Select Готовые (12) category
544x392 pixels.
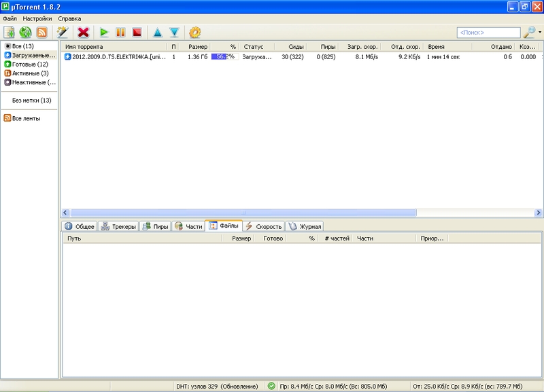tap(26, 64)
